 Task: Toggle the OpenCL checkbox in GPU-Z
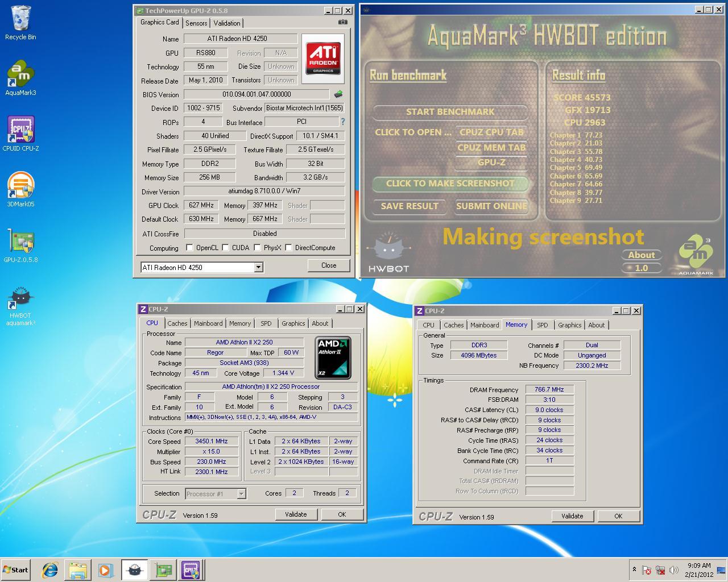(x=189, y=247)
